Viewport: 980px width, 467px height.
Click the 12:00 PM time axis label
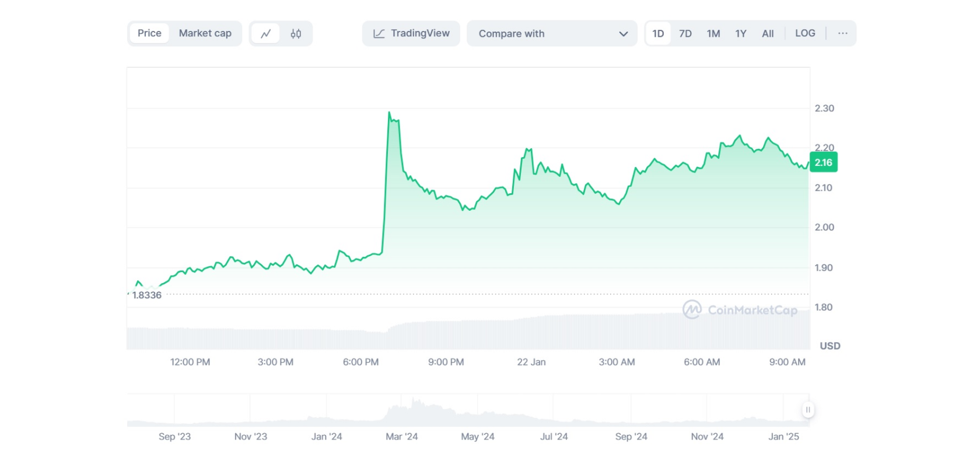pos(190,362)
